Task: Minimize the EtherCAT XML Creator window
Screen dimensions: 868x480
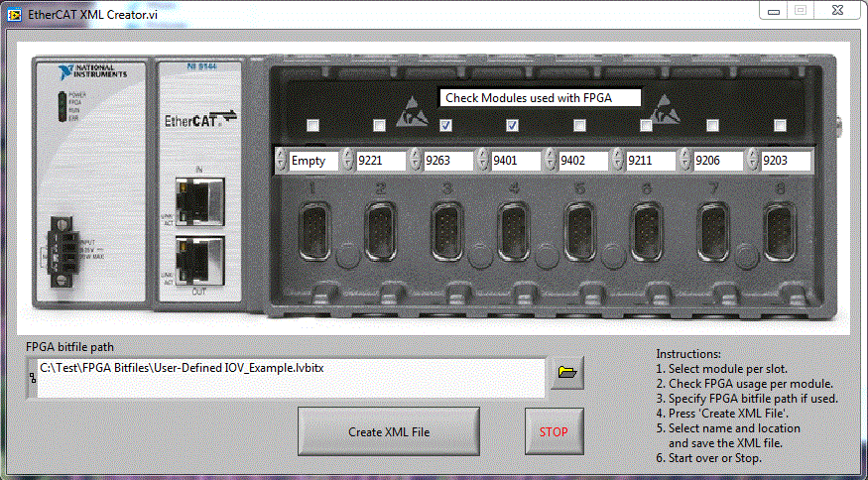Action: click(x=774, y=11)
